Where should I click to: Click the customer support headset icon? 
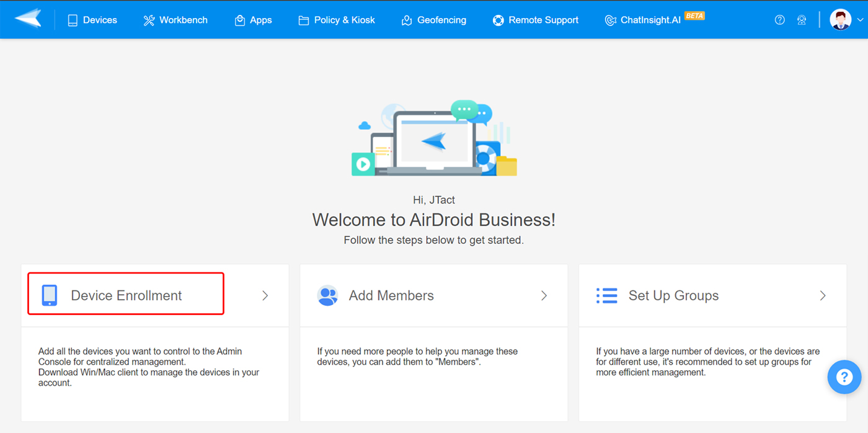point(802,20)
